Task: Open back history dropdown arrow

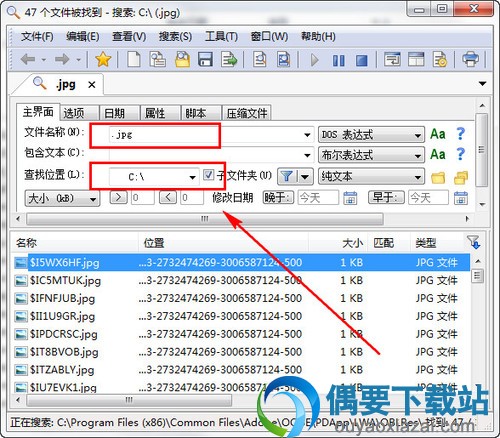Action: coord(44,60)
